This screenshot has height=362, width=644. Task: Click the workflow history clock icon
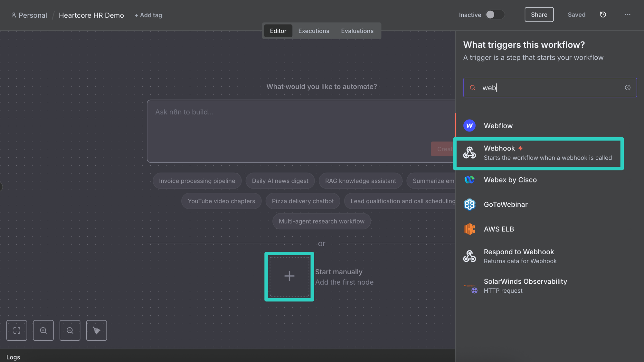coord(603,15)
